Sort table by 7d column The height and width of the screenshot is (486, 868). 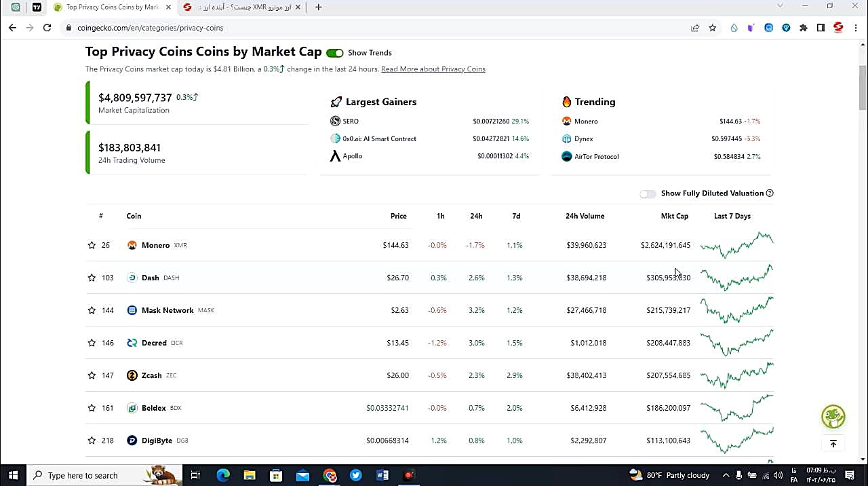[516, 216]
